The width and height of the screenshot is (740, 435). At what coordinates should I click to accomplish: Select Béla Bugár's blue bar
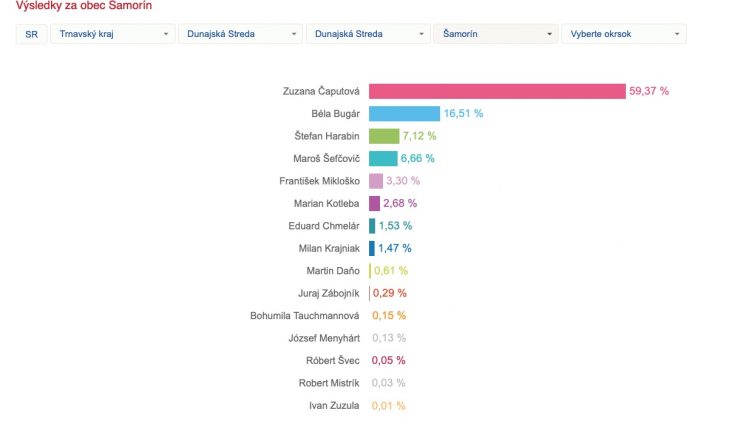[x=404, y=114]
